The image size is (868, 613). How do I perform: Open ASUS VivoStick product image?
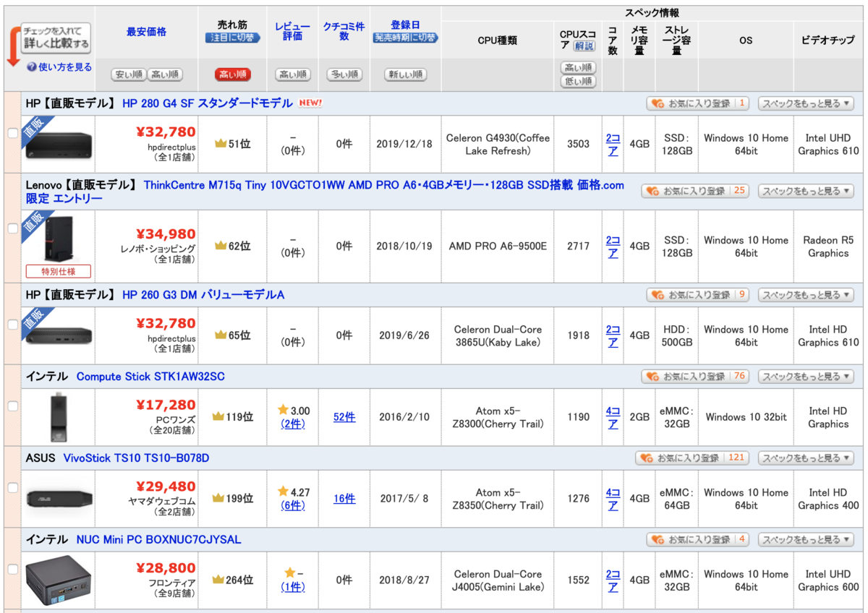tap(59, 498)
